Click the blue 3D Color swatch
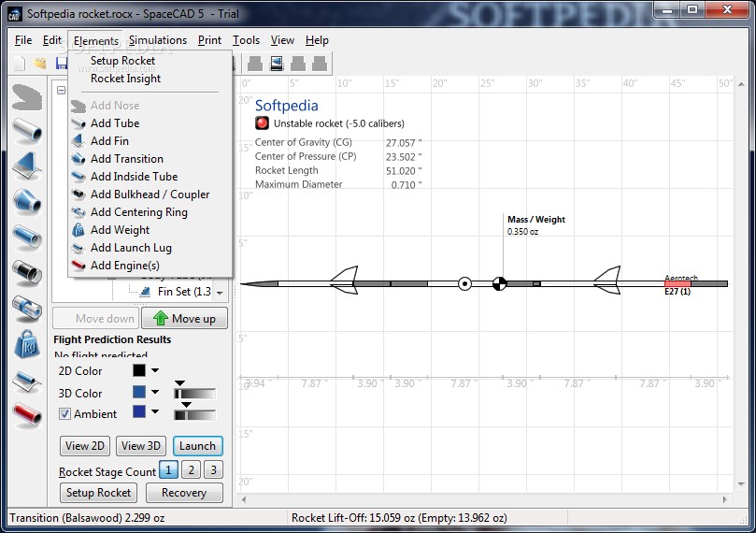The width and height of the screenshot is (756, 533). (139, 392)
